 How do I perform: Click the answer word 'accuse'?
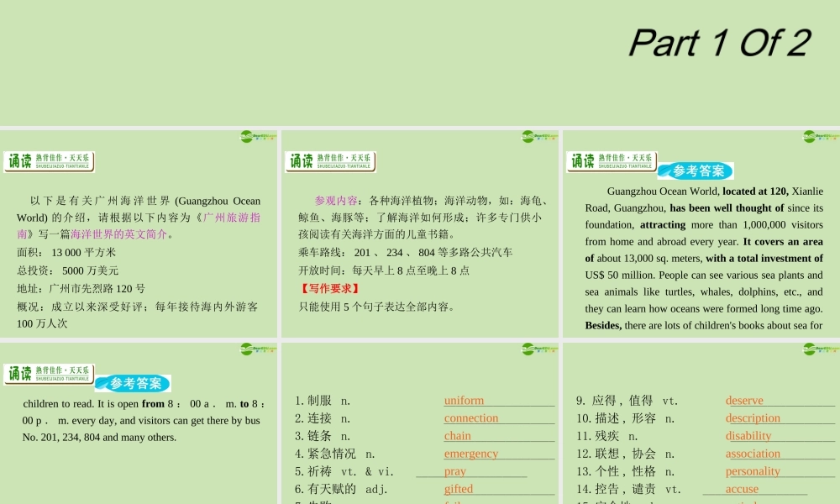click(x=742, y=489)
